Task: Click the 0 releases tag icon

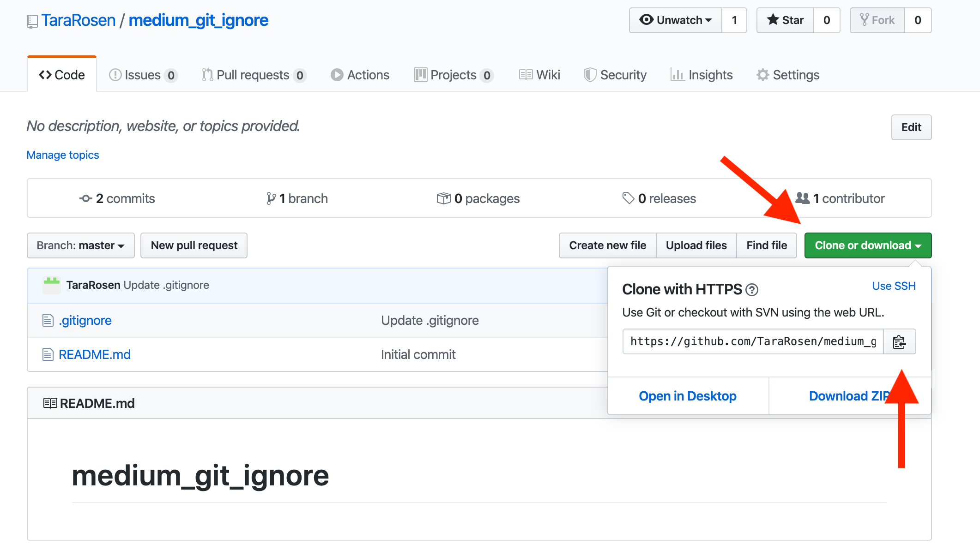Action: pos(628,198)
